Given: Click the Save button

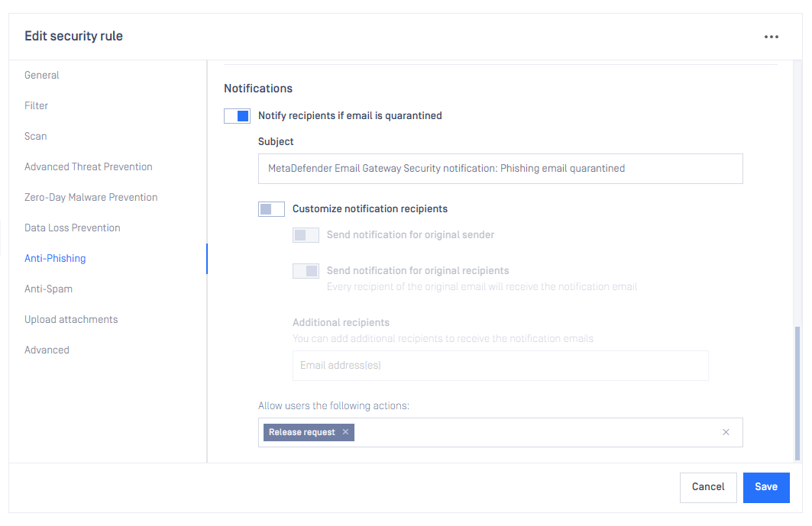Looking at the screenshot, I should click(x=766, y=487).
